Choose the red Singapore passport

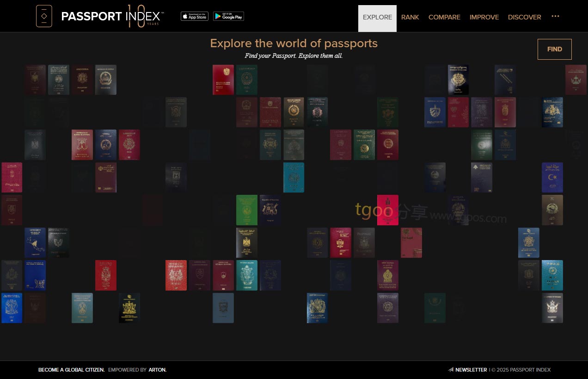176,275
